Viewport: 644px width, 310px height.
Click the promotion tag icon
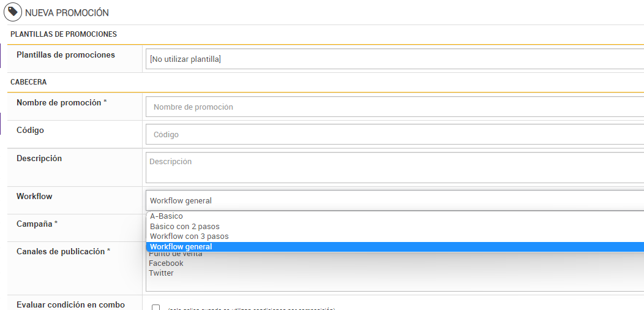[x=13, y=12]
